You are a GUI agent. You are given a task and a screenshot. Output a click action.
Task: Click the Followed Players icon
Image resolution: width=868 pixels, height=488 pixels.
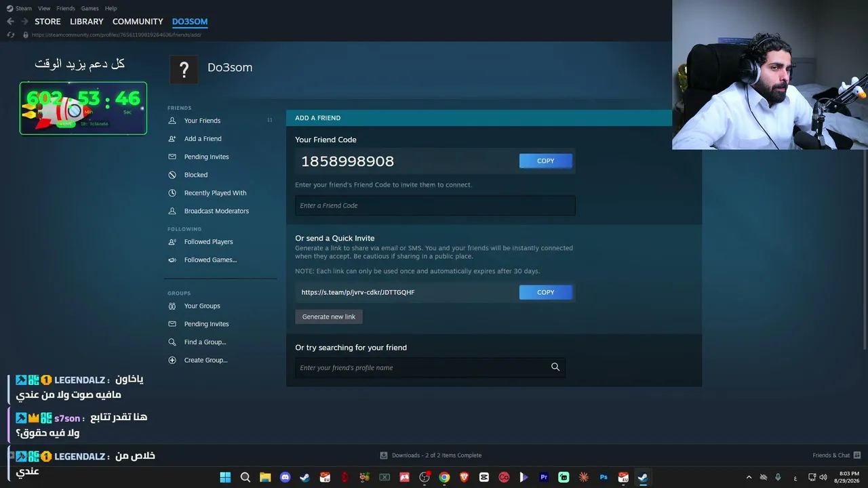(x=172, y=242)
